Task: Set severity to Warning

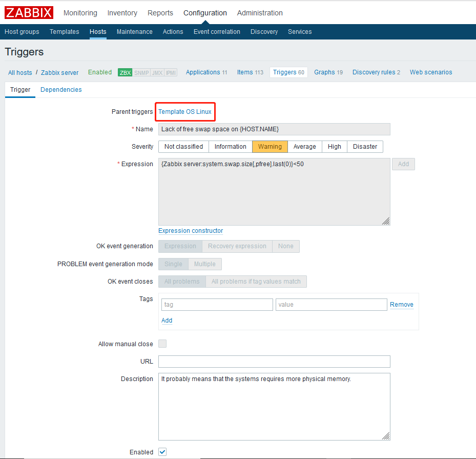Action: coord(270,147)
